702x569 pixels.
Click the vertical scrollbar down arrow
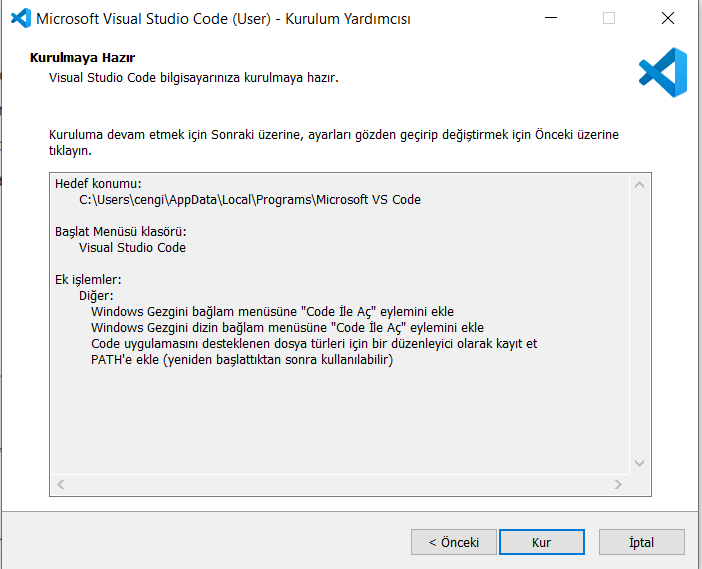640,464
